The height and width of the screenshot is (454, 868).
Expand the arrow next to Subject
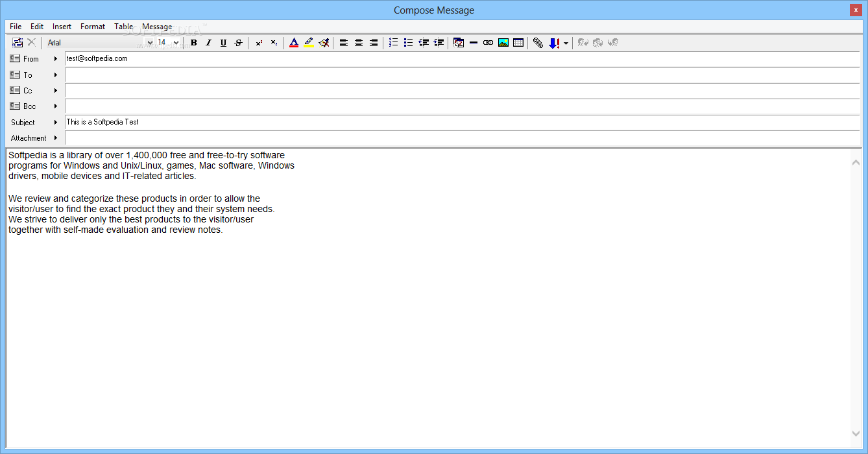[x=56, y=122]
